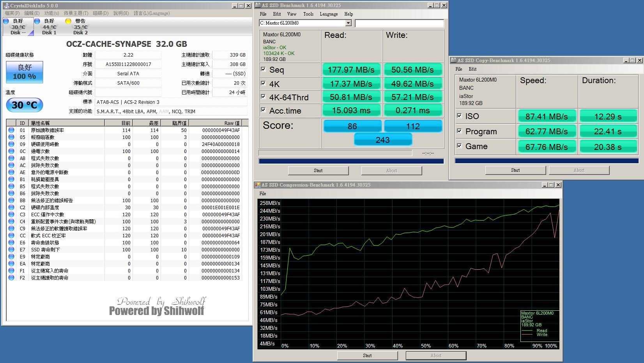The image size is (644, 363).
Task: Select Disk 1 status icon at 44 °C
Action: pyautogui.click(x=37, y=21)
